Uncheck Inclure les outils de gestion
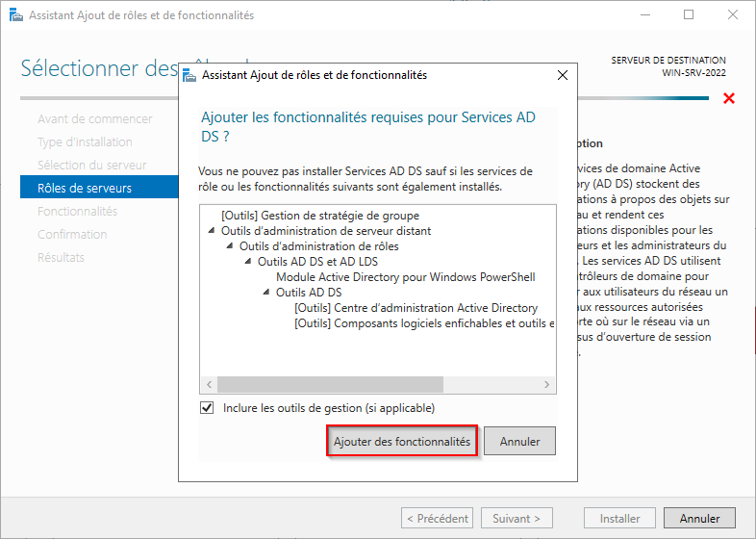The width and height of the screenshot is (756, 539). (207, 408)
